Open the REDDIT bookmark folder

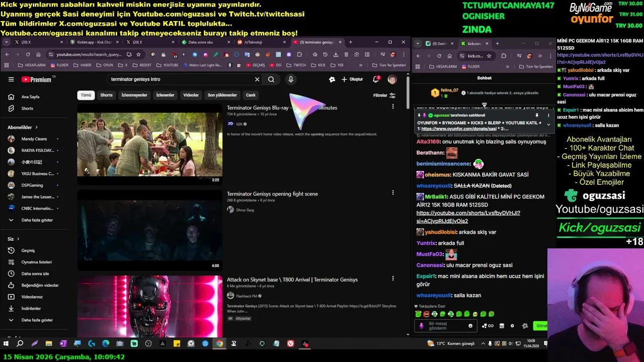(x=142, y=65)
